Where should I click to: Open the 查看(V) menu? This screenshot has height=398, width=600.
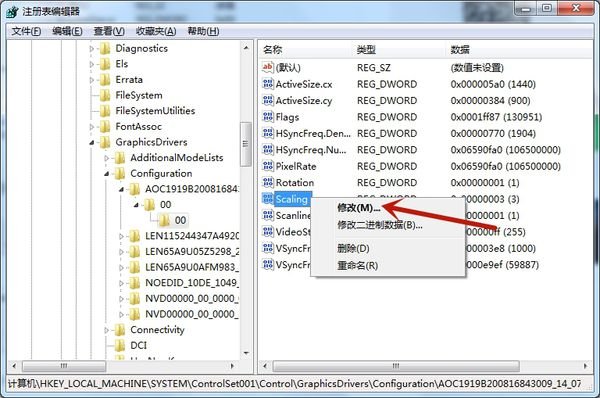coord(109,31)
